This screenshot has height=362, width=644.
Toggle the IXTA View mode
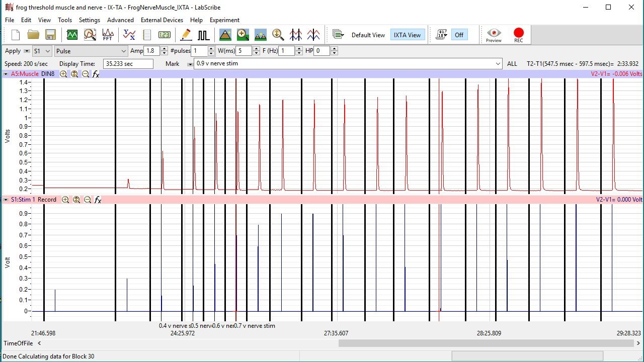click(x=408, y=35)
